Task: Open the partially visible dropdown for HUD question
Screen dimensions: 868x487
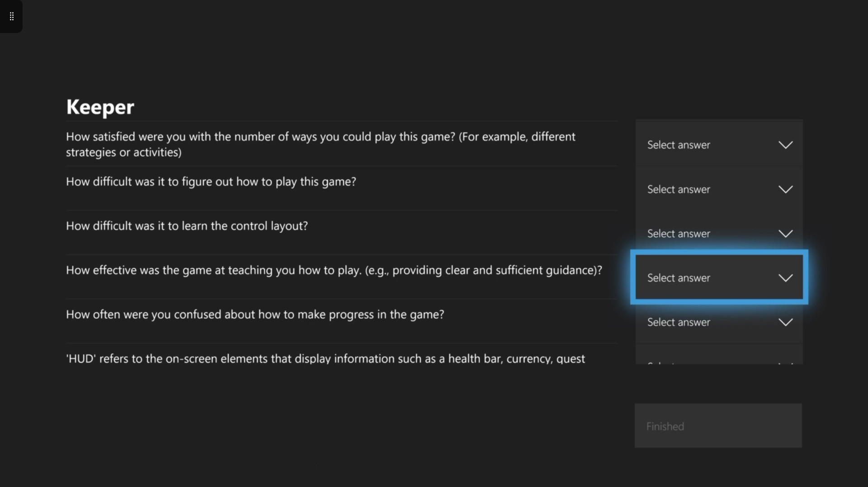Action: 719,358
